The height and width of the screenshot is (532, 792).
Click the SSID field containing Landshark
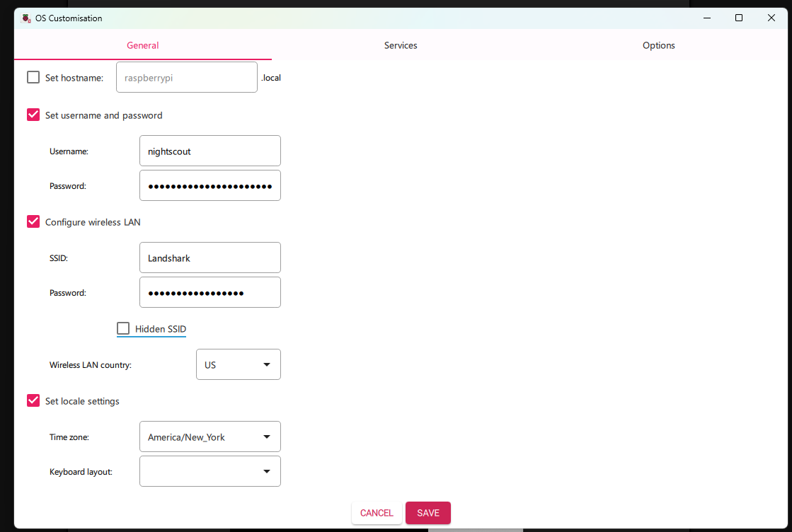tap(210, 258)
